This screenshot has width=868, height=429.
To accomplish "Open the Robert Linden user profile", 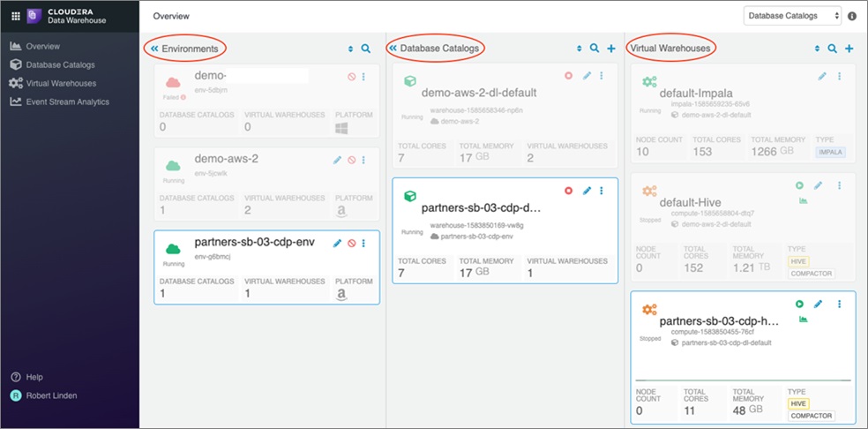I will click(x=44, y=395).
